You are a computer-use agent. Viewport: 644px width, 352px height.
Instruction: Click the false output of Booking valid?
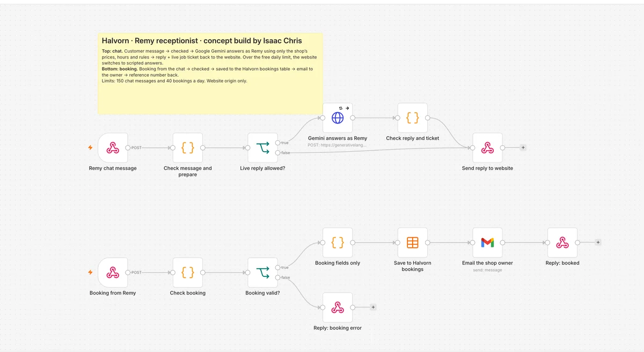[277, 277]
